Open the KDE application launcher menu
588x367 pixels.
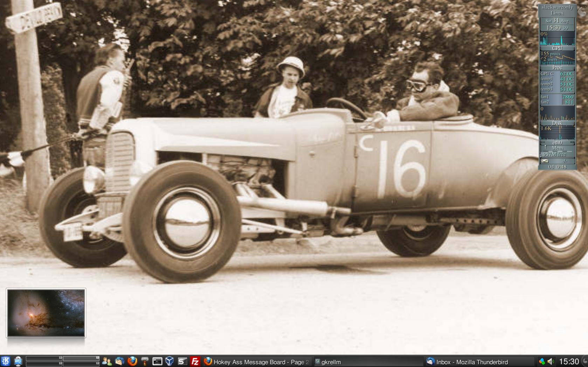click(5, 361)
